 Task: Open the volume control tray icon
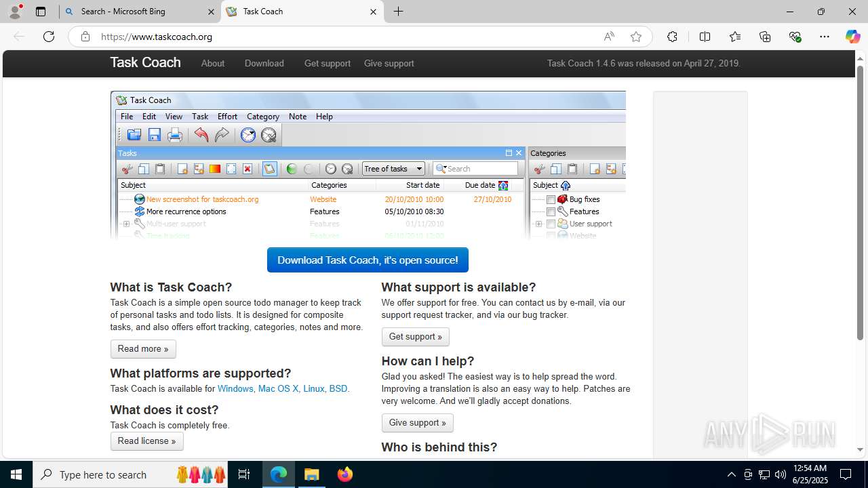(781, 474)
